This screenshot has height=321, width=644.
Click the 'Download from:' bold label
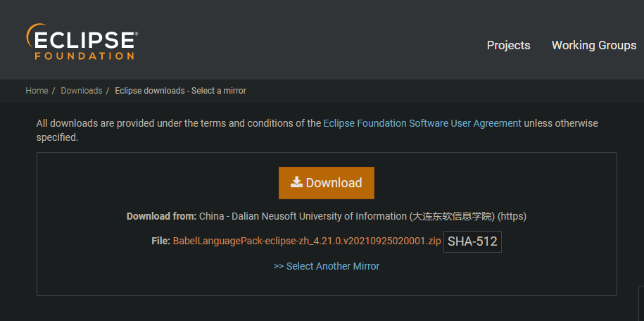pyautogui.click(x=161, y=216)
